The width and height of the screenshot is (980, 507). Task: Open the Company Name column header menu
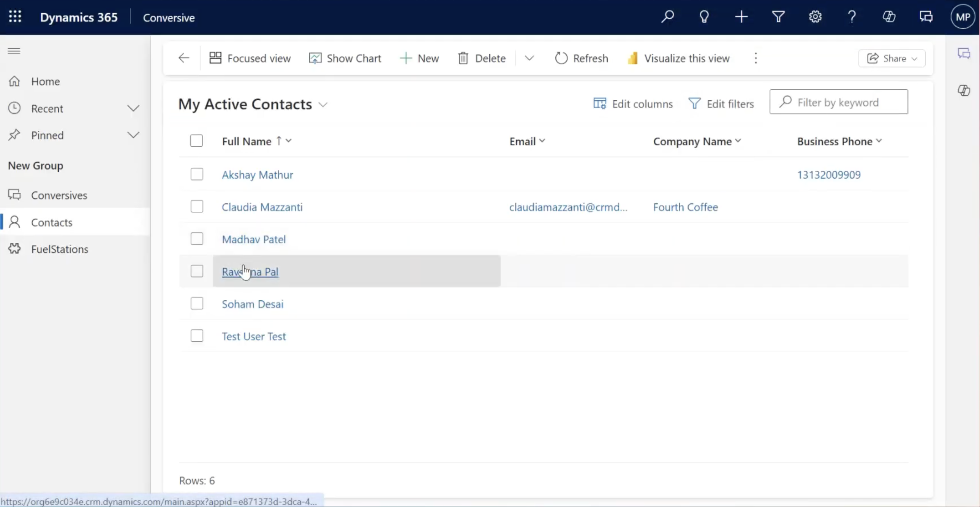click(697, 141)
